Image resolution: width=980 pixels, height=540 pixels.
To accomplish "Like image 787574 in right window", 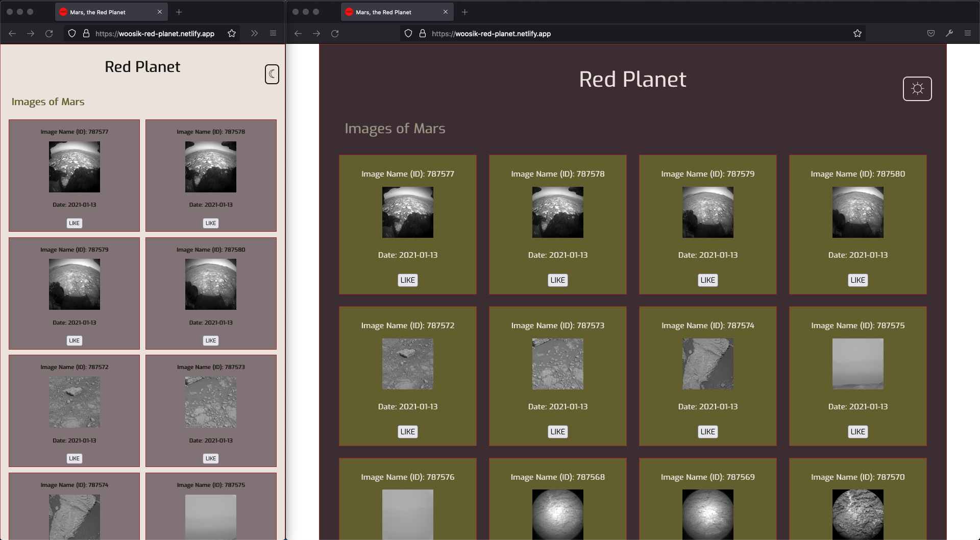I will point(708,432).
